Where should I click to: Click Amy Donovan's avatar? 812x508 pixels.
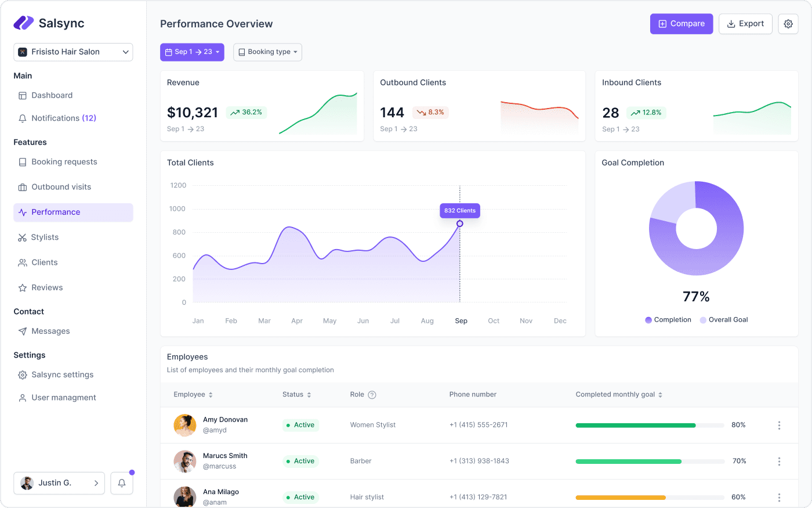tap(185, 425)
